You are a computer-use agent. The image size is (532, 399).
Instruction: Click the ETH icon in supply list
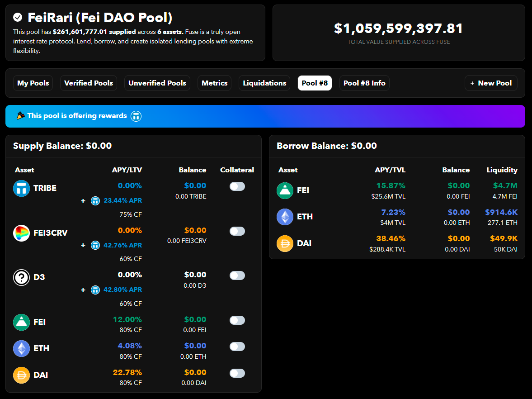tap(21, 348)
